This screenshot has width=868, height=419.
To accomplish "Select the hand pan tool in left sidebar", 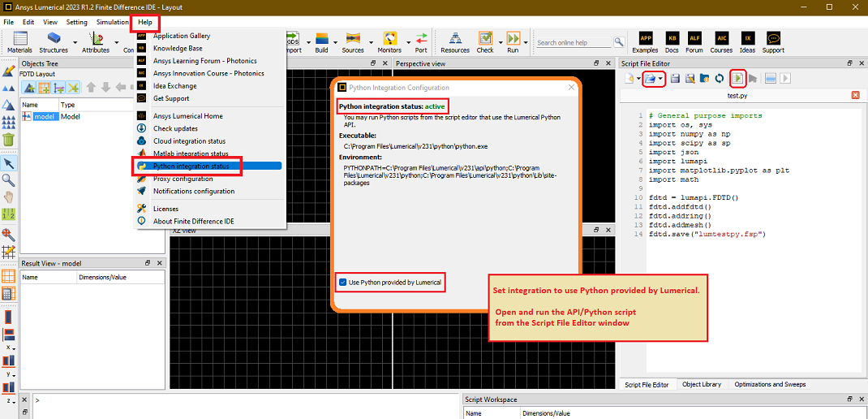I will [x=9, y=197].
